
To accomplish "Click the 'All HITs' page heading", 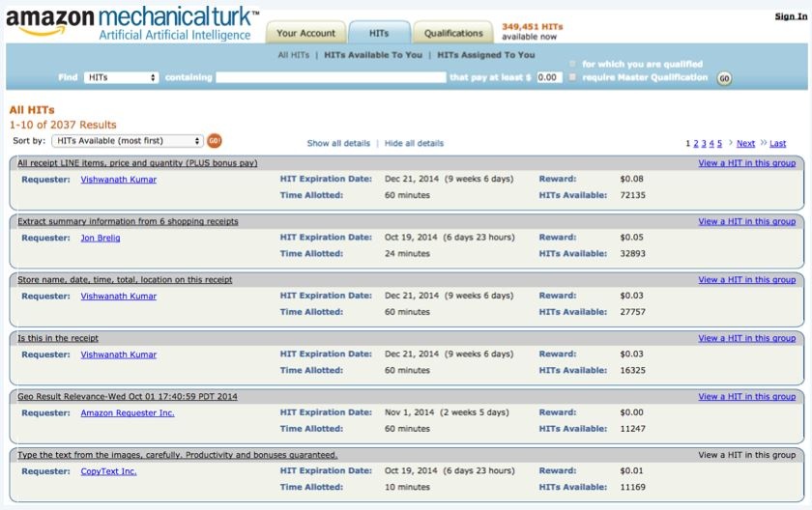I will click(32, 110).
